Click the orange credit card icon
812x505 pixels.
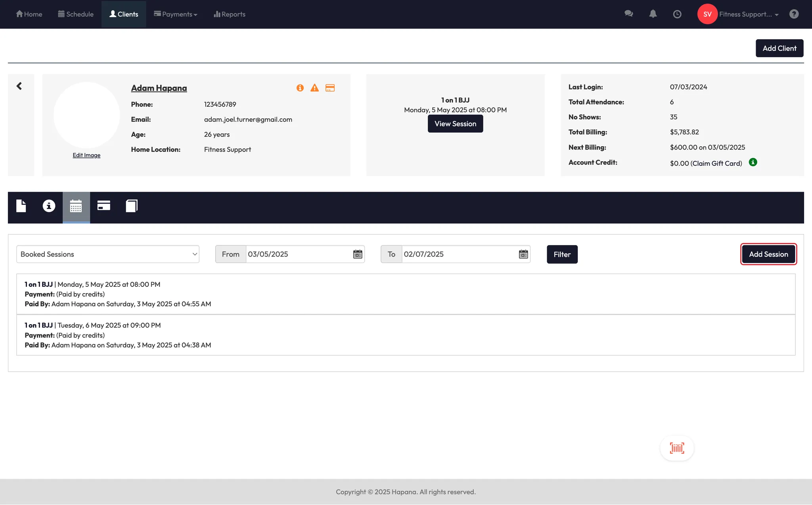[x=330, y=88]
